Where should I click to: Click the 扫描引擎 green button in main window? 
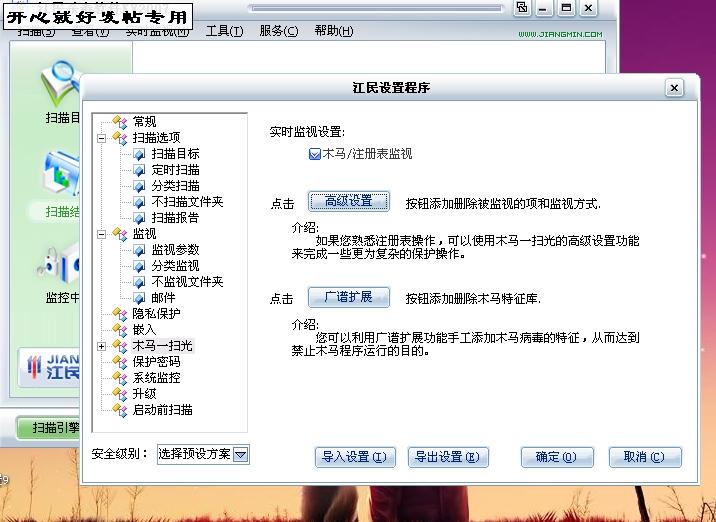tap(48, 428)
